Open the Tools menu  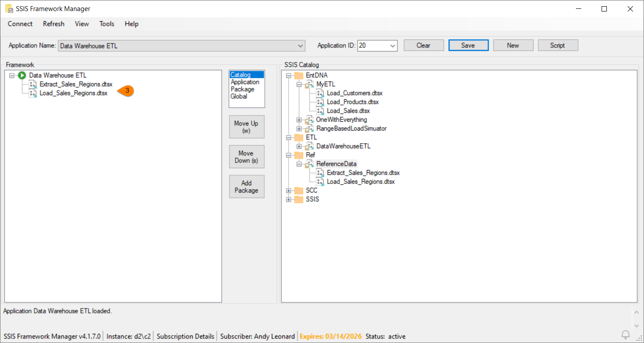107,24
